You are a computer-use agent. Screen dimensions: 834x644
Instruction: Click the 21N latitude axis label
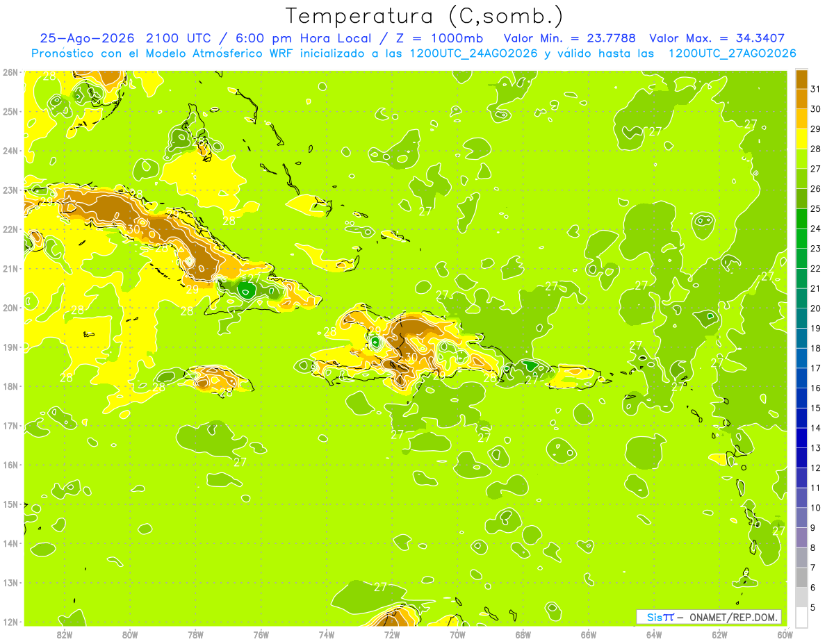pos(10,268)
